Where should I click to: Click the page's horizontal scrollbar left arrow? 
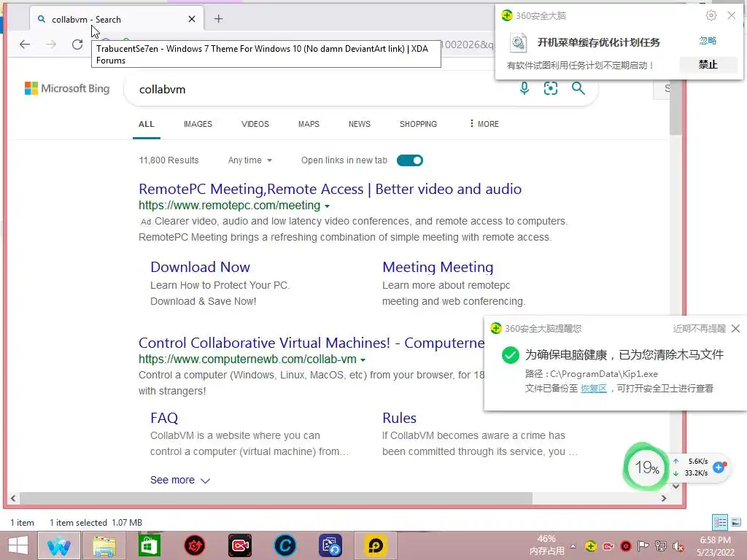[13, 498]
